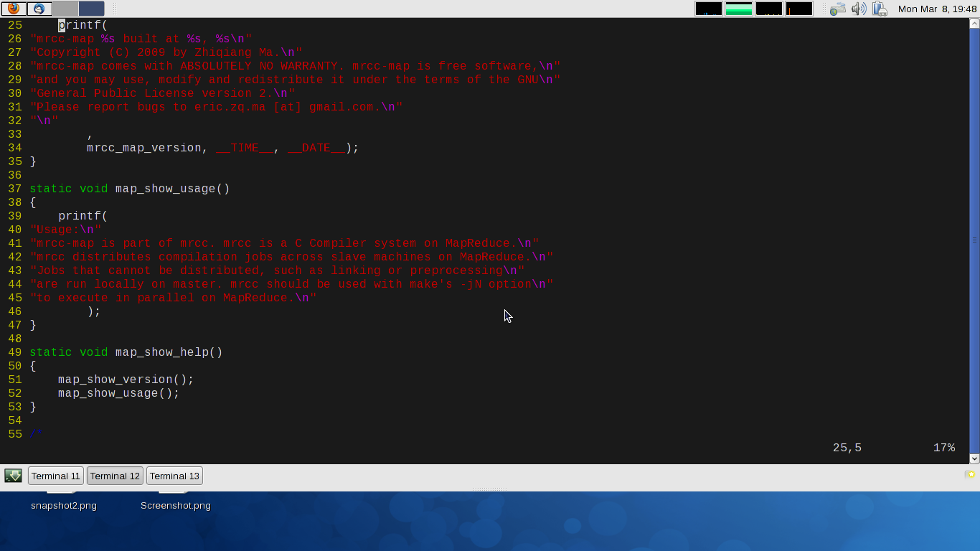Click 'Jobs that cannot be distributed' line

pos(277,270)
